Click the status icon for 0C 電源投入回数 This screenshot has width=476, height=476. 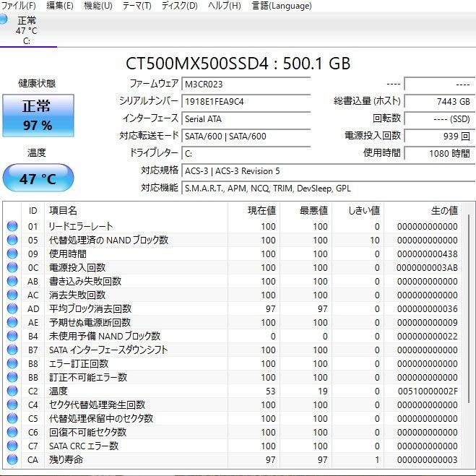(12, 267)
